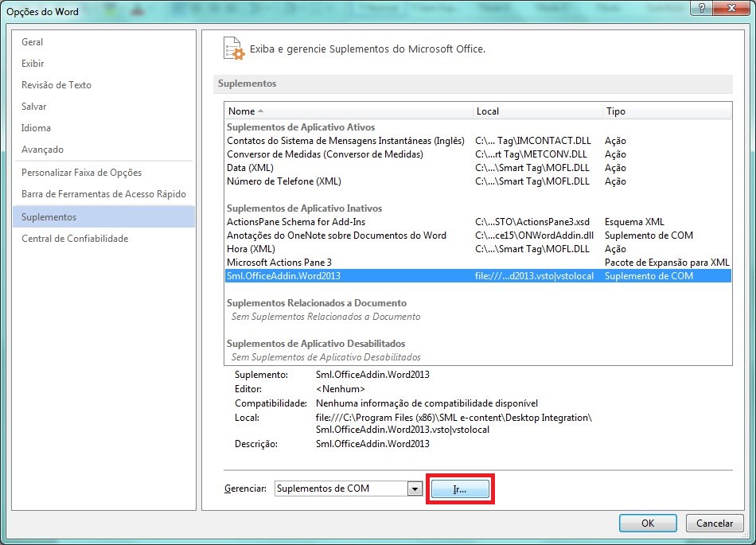Click the Cancelar button
756x545 pixels.
click(714, 523)
